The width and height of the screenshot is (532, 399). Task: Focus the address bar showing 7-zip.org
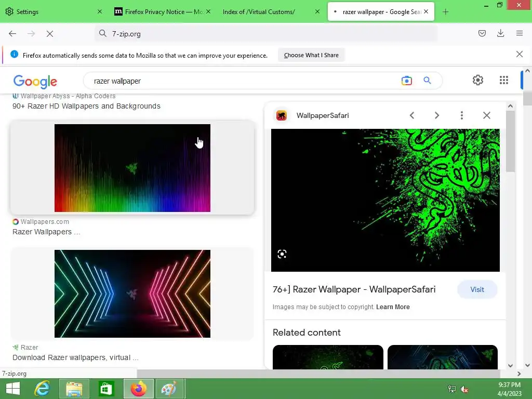tap(265, 34)
